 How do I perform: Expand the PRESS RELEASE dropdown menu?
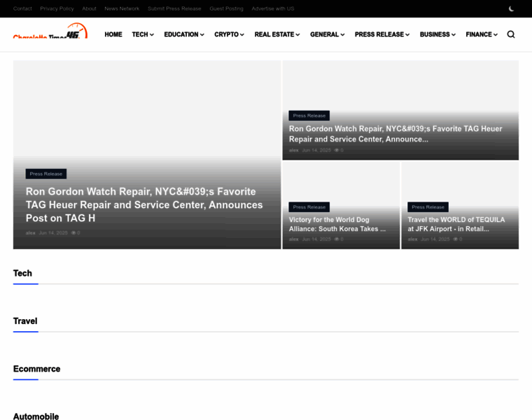click(382, 34)
